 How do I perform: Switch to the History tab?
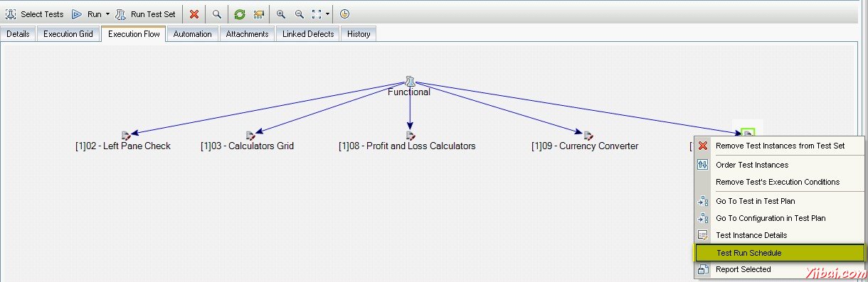pos(358,34)
